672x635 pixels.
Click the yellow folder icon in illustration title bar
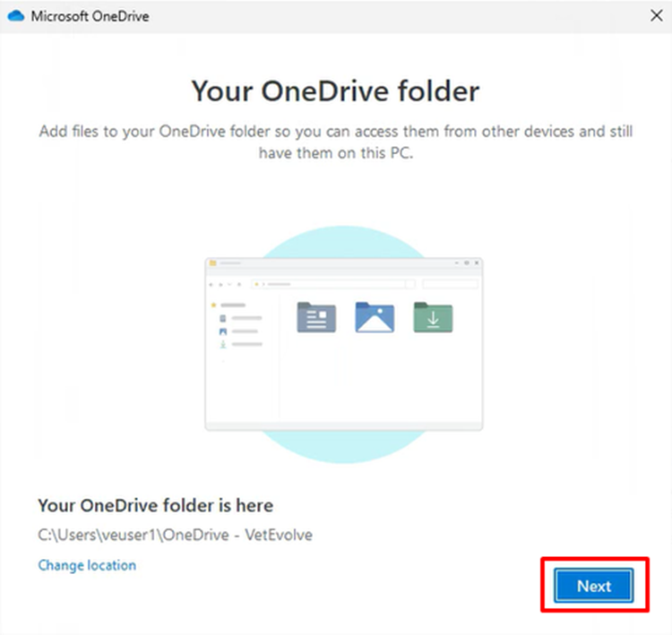(x=213, y=263)
